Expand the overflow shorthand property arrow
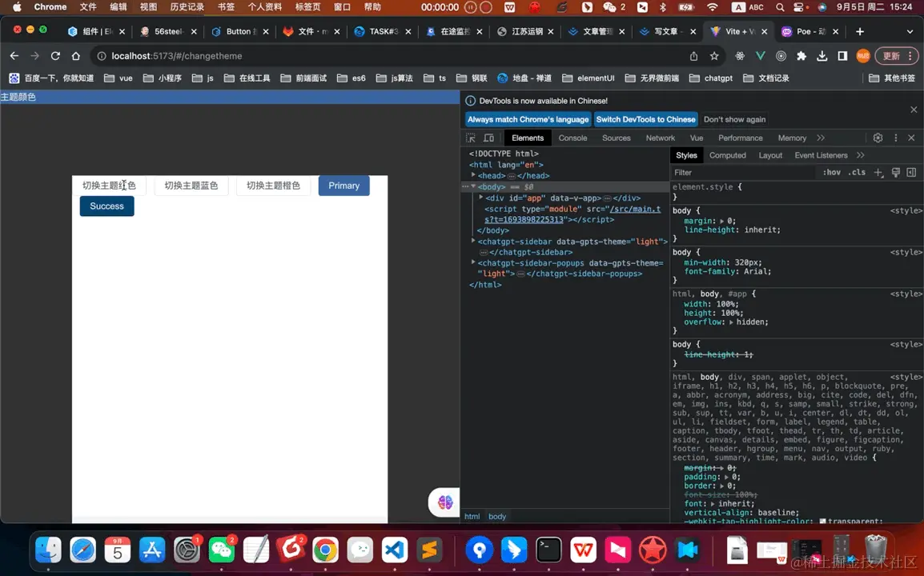 pos(731,322)
